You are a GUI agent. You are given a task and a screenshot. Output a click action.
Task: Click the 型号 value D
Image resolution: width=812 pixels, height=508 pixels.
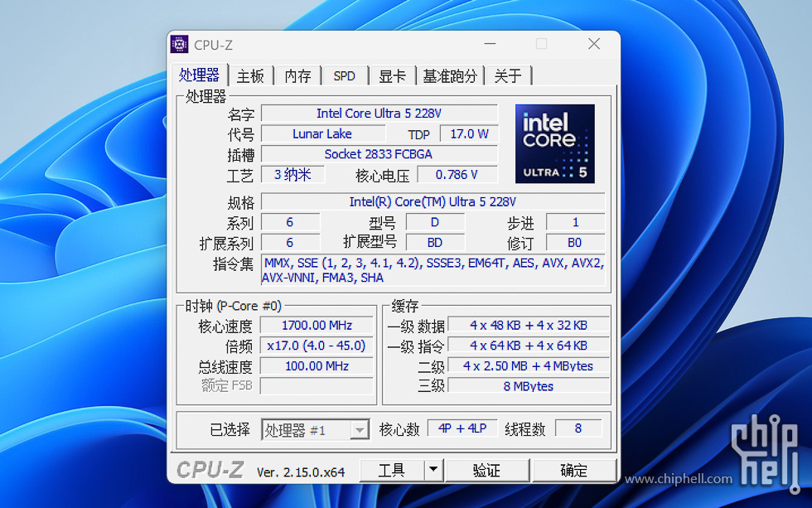(435, 222)
